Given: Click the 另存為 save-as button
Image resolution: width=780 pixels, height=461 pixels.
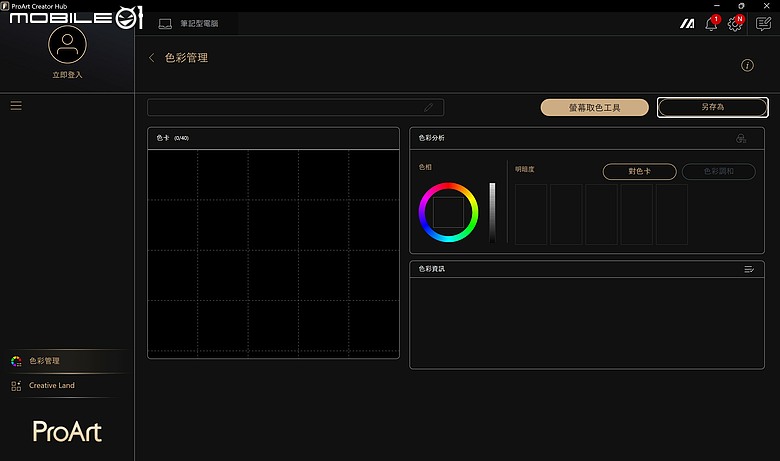Looking at the screenshot, I should pos(713,107).
